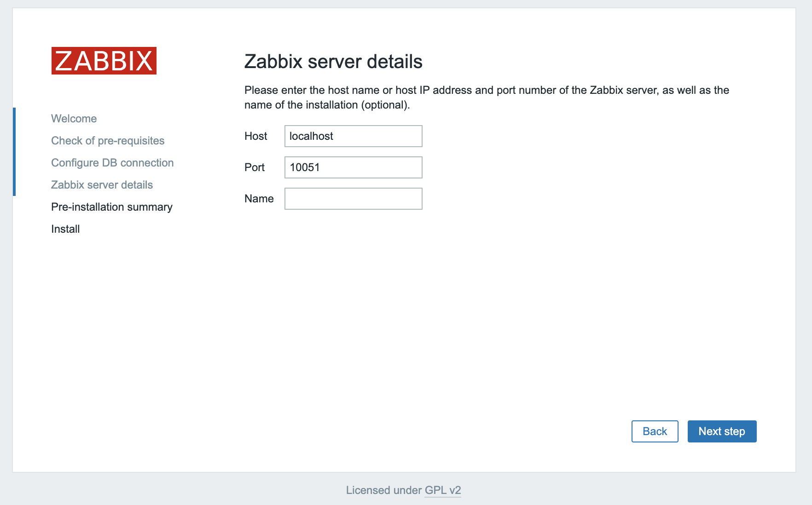Click the empty Name input field

[x=353, y=199]
